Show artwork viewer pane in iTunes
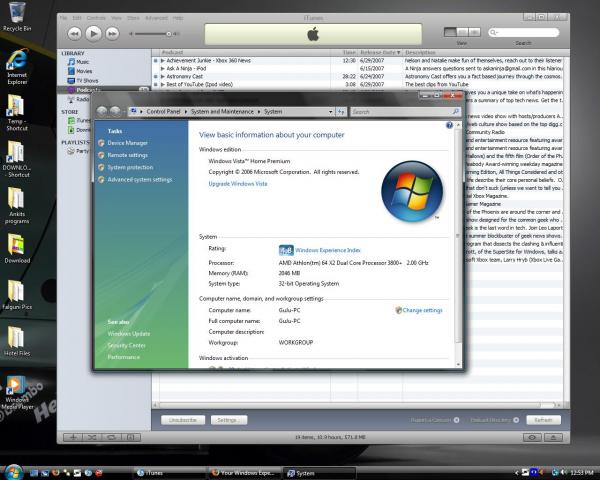 131,437
